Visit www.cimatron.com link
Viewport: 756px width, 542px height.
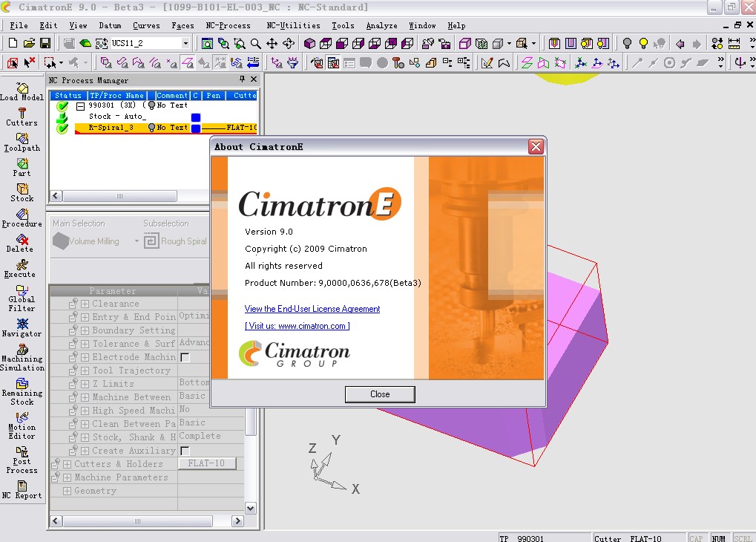(297, 326)
